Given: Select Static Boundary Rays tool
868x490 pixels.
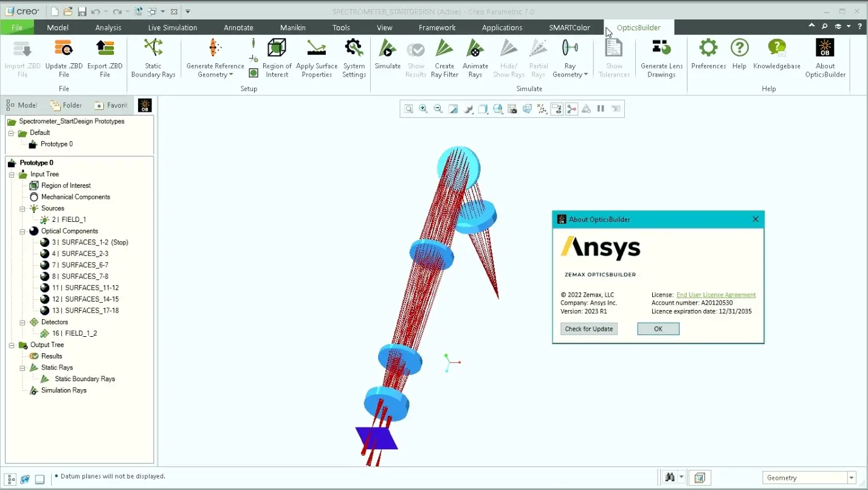Looking at the screenshot, I should (x=153, y=58).
